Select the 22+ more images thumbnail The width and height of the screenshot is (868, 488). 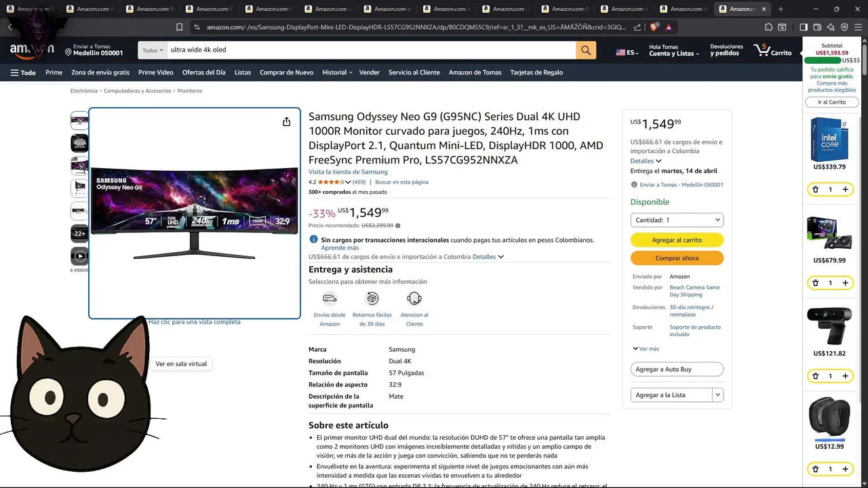pyautogui.click(x=80, y=234)
